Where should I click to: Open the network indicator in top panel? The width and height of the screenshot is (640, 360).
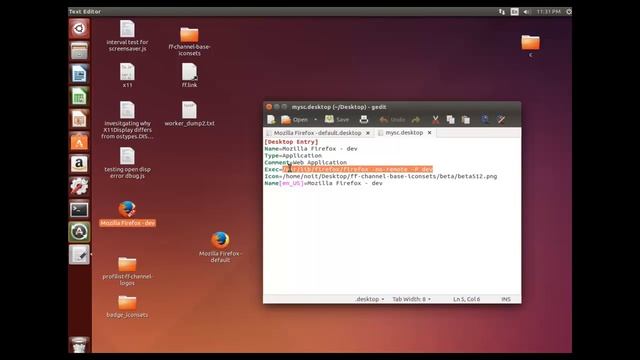502,12
